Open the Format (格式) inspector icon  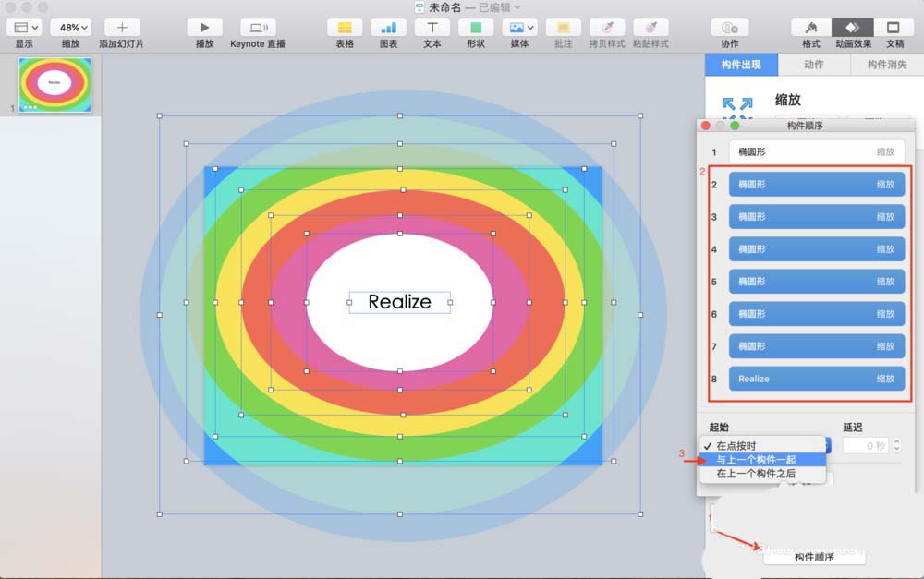coord(810,28)
